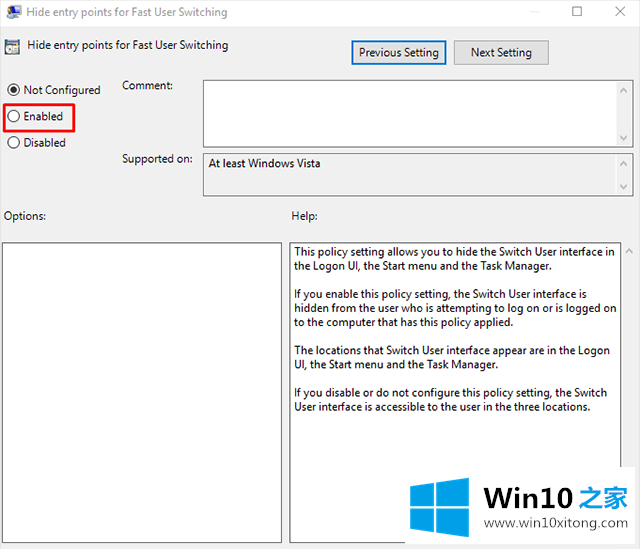640x549 pixels.
Task: Click the 'Options:' label
Action: (x=25, y=216)
